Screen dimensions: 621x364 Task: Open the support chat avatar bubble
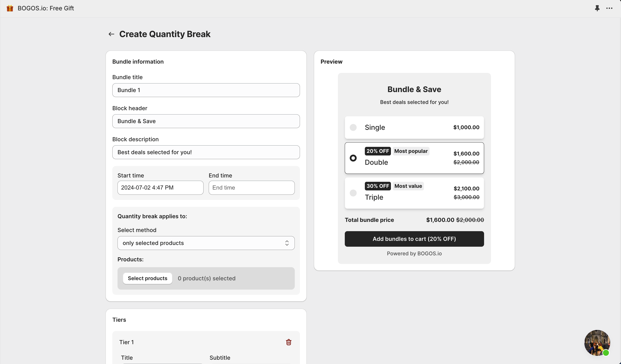click(x=597, y=343)
